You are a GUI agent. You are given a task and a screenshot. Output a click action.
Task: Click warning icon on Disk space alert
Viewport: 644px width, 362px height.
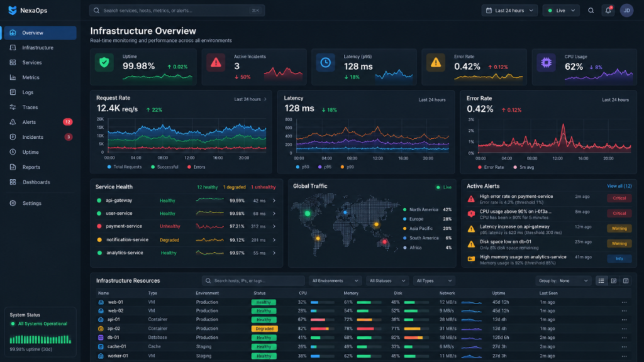coord(471,244)
